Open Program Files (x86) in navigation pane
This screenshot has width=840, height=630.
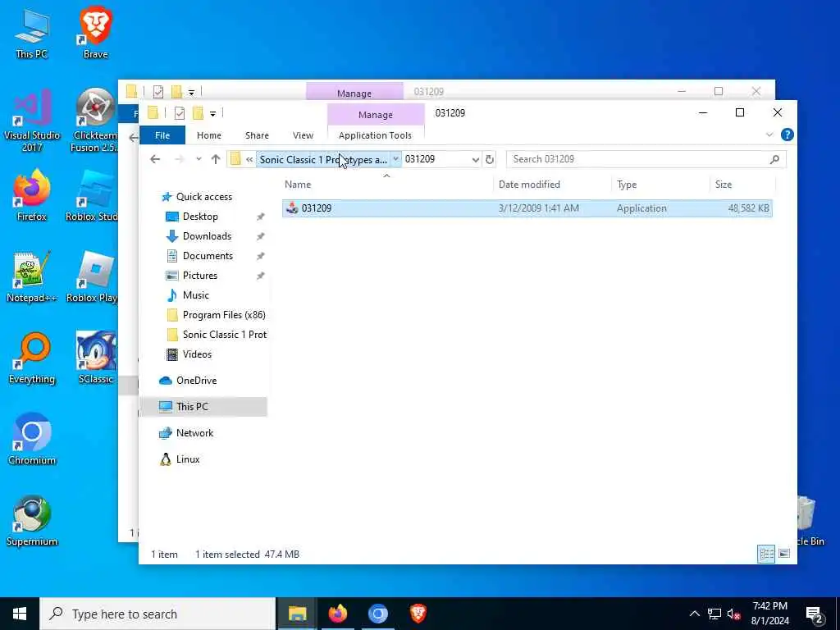click(x=223, y=315)
